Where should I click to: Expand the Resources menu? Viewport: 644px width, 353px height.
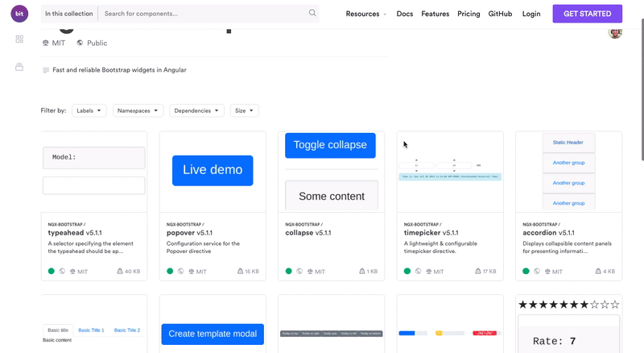pos(366,14)
